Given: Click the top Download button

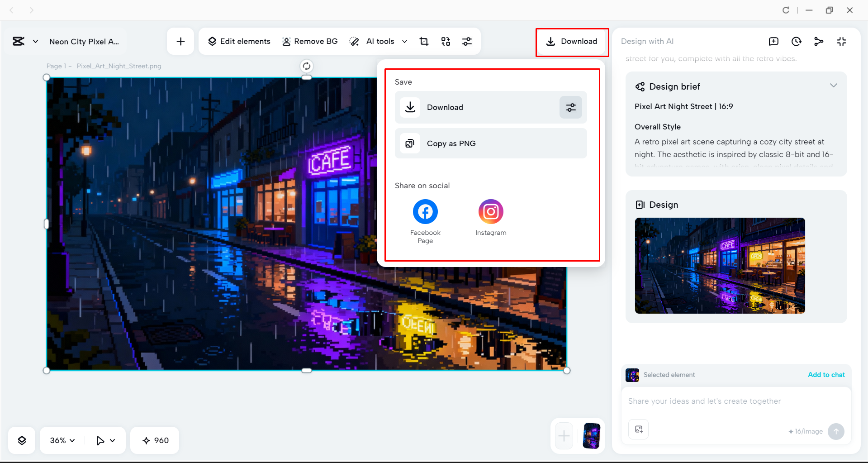Looking at the screenshot, I should coord(572,41).
